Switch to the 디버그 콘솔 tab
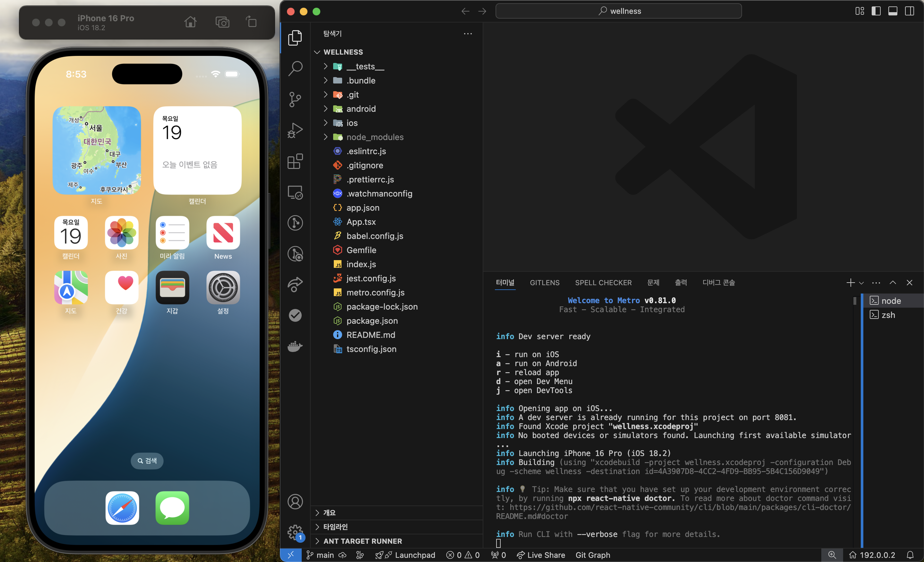Viewport: 924px width, 562px height. click(719, 283)
